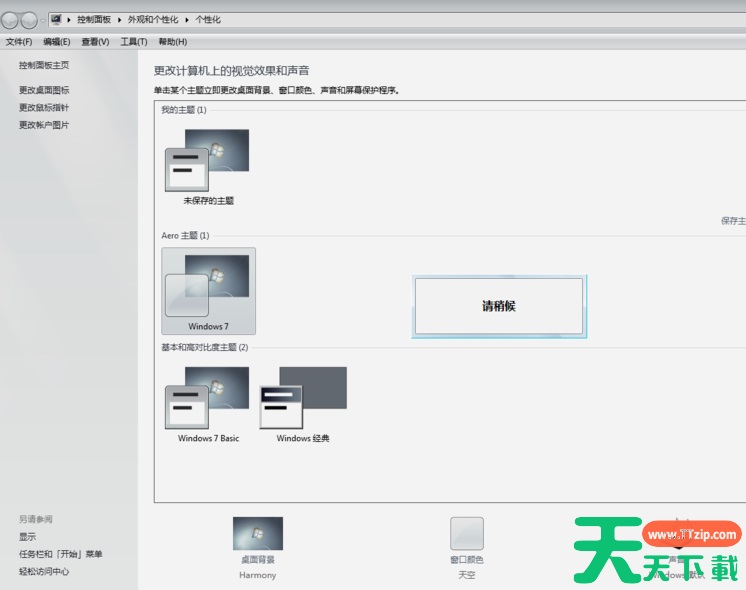746x590 pixels.
Task: Click the 请稍候 wait dialog
Action: [499, 306]
